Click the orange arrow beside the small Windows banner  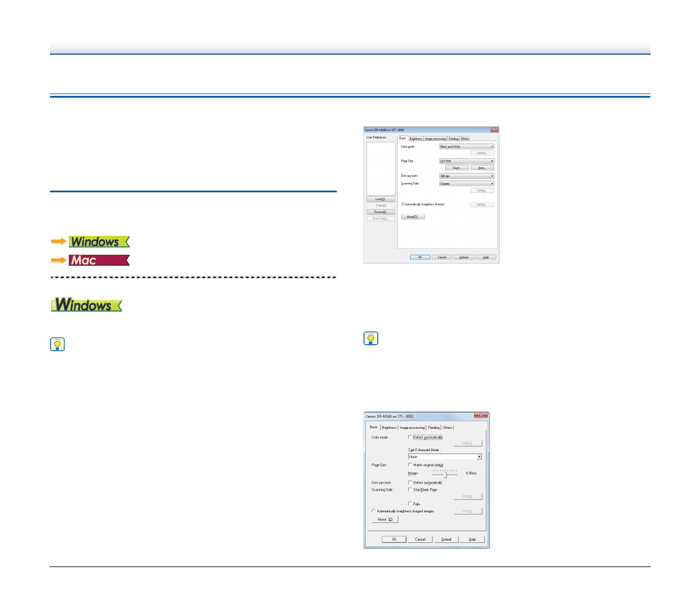(59, 242)
